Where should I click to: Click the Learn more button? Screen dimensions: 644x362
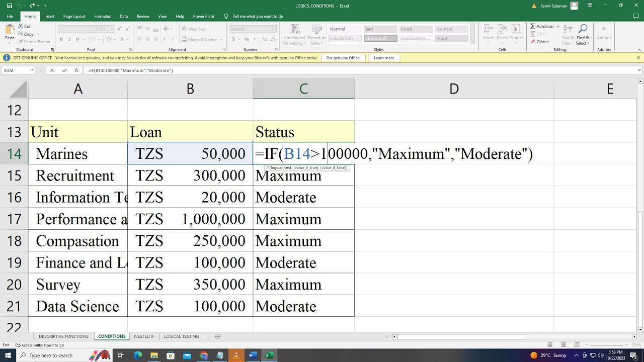(384, 58)
